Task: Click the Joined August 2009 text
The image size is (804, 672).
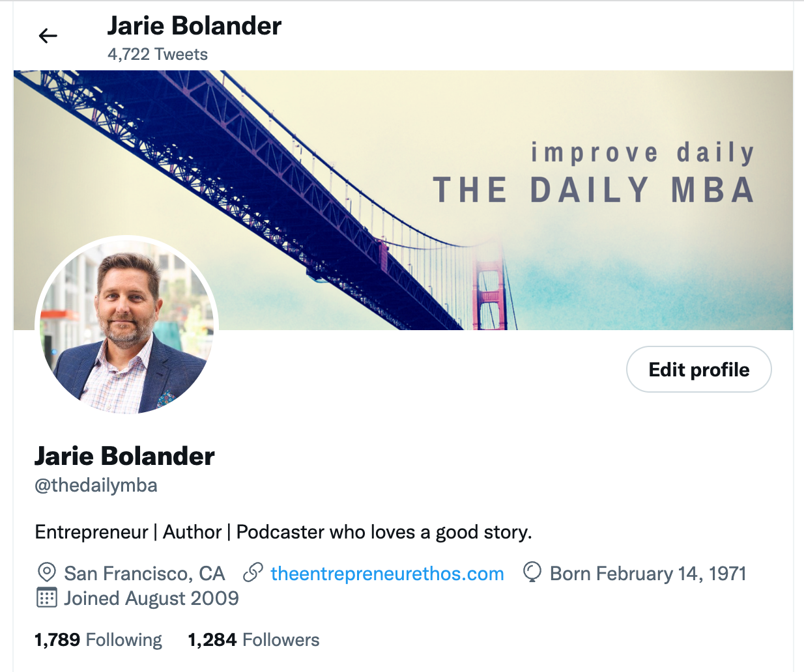Action: pyautogui.click(x=151, y=598)
